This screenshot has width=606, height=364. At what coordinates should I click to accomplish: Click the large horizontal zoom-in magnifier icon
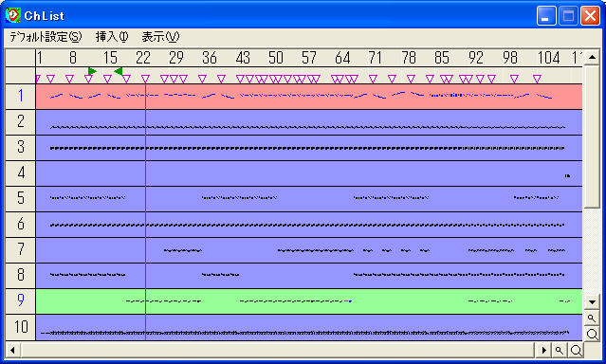click(576, 350)
